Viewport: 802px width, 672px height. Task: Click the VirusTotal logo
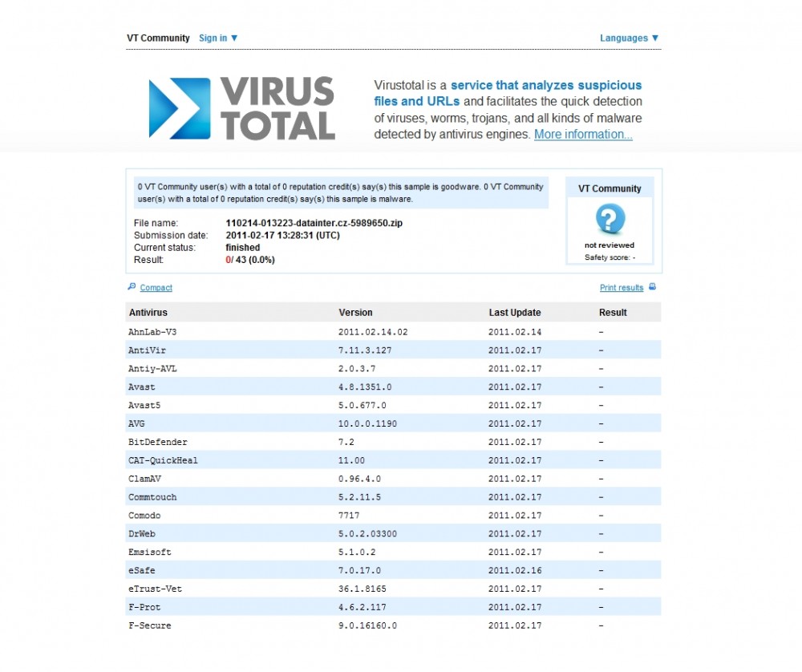point(241,109)
